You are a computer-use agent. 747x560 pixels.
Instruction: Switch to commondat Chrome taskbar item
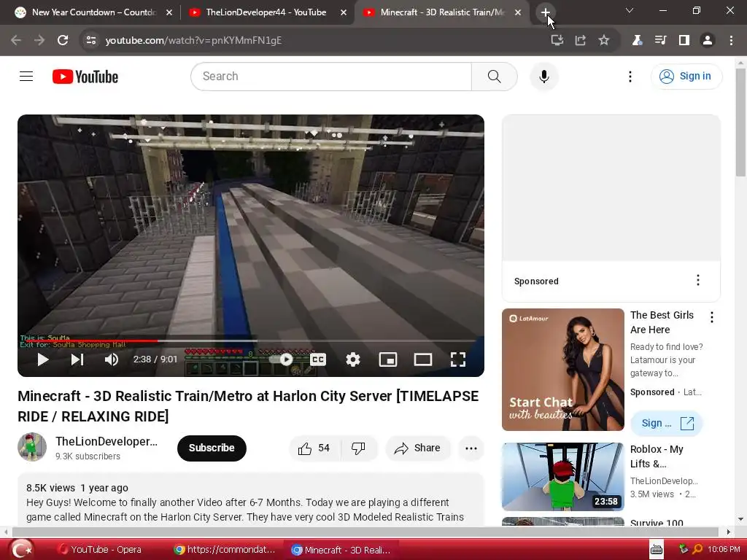pos(225,550)
